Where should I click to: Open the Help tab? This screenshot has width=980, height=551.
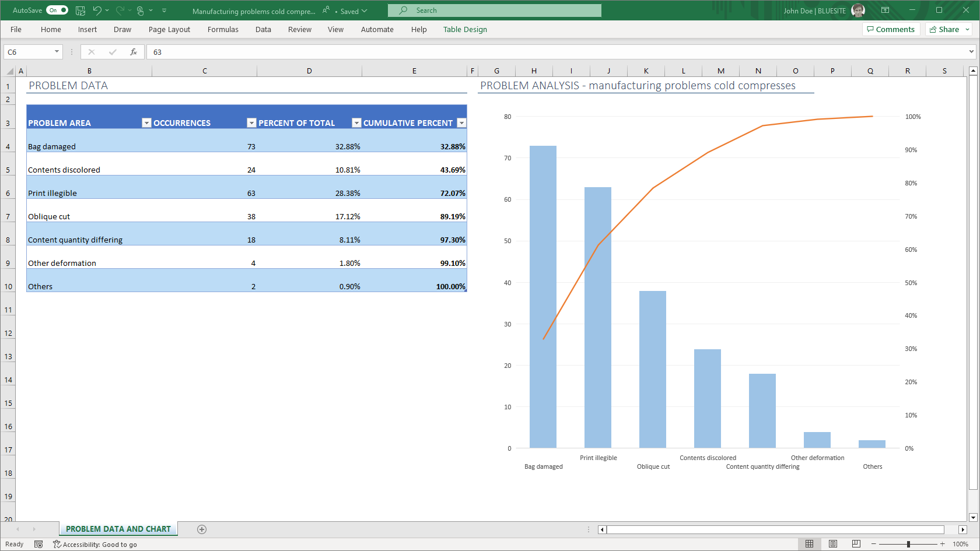point(419,29)
